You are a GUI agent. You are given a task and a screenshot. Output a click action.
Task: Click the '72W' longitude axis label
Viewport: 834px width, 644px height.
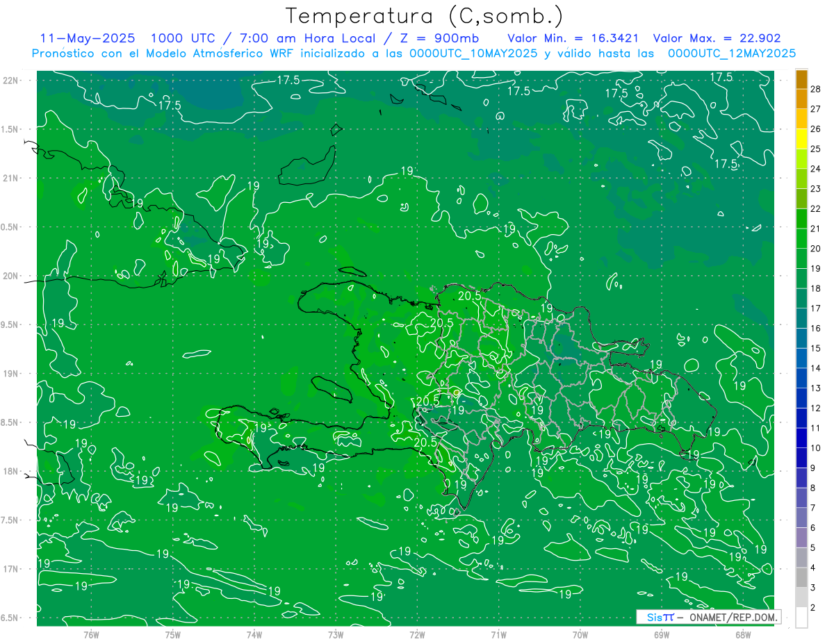coord(417,635)
